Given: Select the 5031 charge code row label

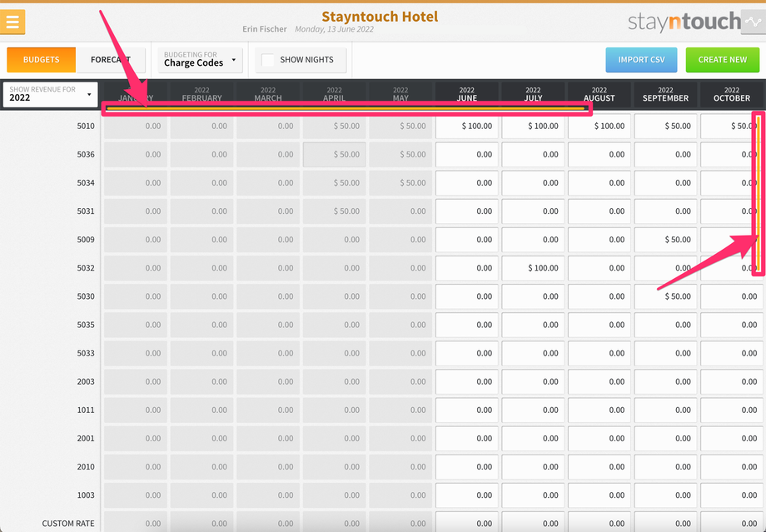Looking at the screenshot, I should [x=86, y=211].
